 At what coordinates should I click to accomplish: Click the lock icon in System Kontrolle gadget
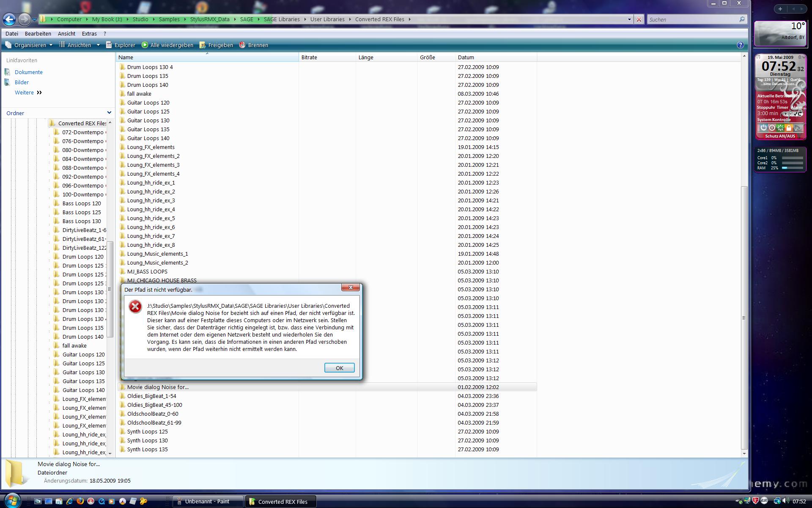coord(789,127)
